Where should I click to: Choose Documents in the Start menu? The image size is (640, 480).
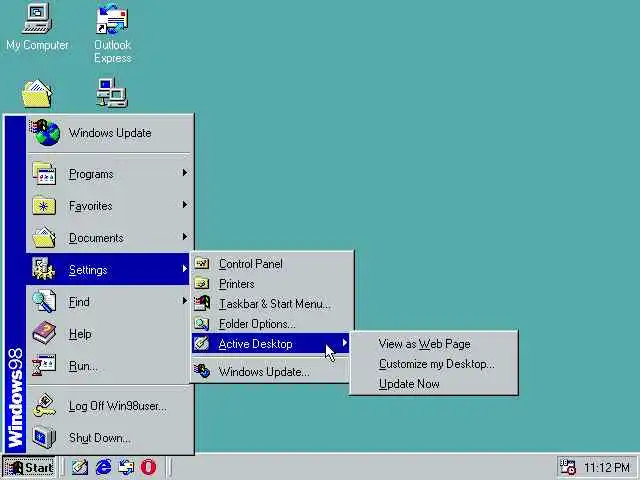pos(109,238)
